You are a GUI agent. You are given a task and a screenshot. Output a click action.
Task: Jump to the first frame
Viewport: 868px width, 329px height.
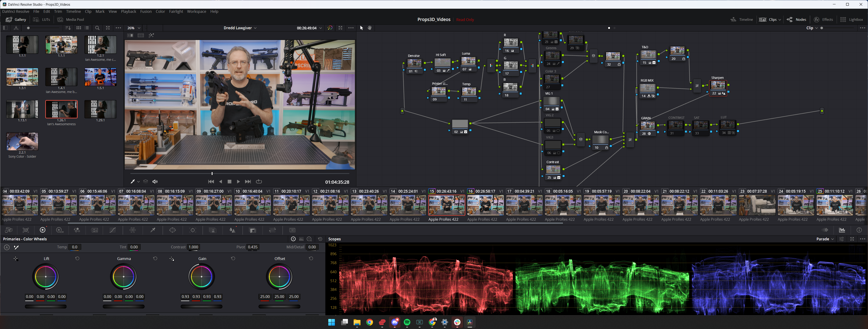[x=211, y=181]
